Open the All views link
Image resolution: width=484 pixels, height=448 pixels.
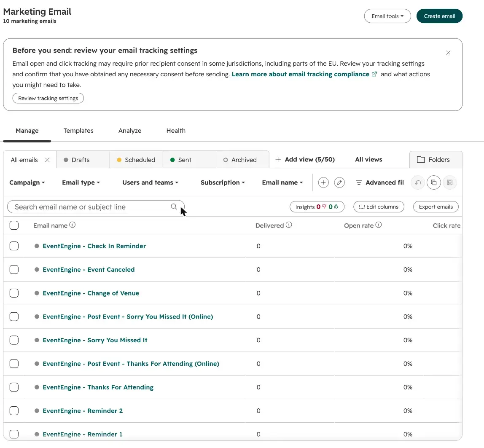(x=368, y=159)
